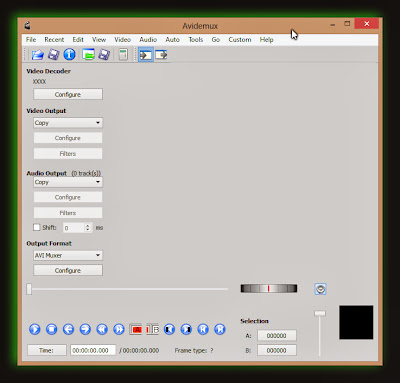
Task: Open the Auto menu
Action: [173, 40]
